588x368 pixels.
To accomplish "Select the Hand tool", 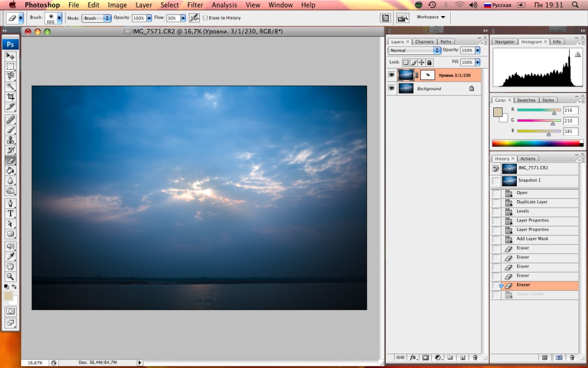I will (10, 266).
